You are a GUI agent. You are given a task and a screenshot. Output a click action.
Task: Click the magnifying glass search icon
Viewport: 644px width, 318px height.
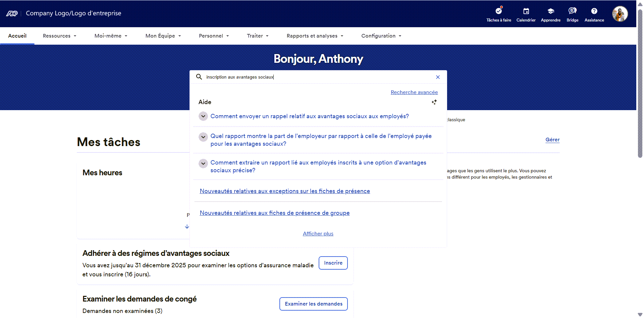[x=199, y=77]
